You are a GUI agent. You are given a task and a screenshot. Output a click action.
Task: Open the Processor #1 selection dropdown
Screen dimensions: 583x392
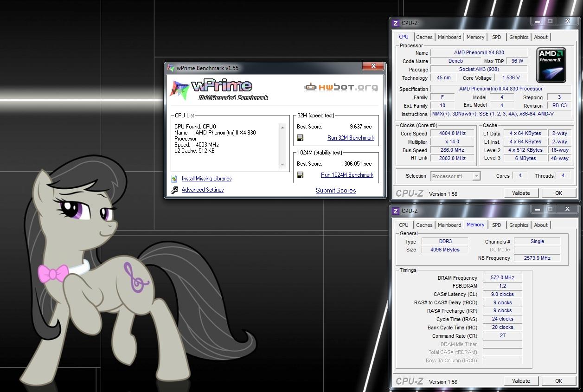click(x=476, y=176)
